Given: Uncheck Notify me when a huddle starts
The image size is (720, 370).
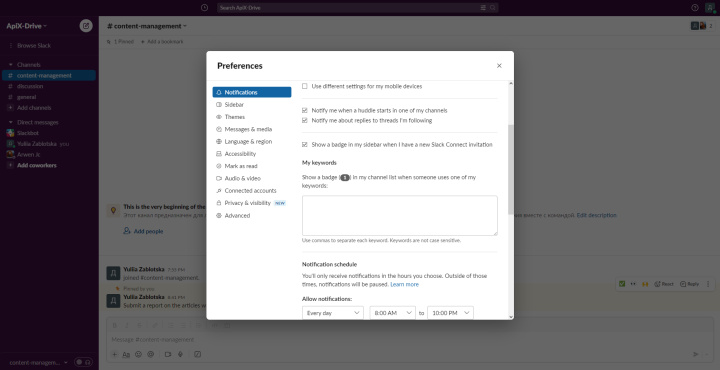Looking at the screenshot, I should (304, 110).
